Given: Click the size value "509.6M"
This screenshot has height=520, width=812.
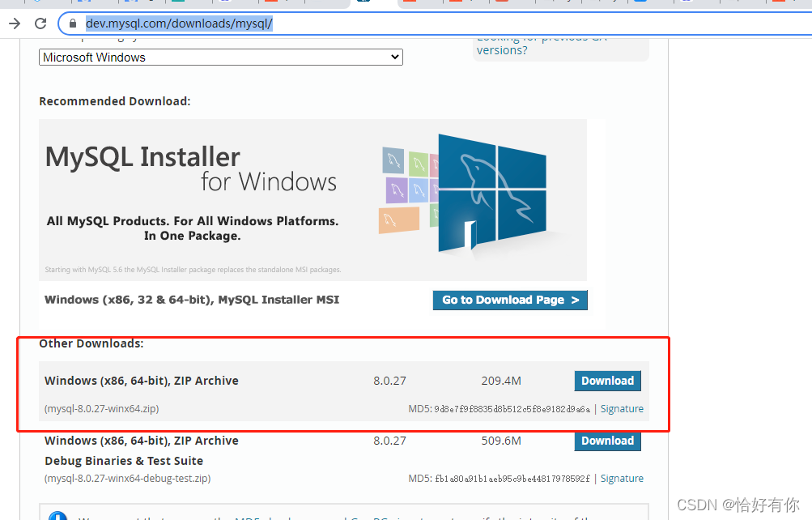Looking at the screenshot, I should [501, 441].
